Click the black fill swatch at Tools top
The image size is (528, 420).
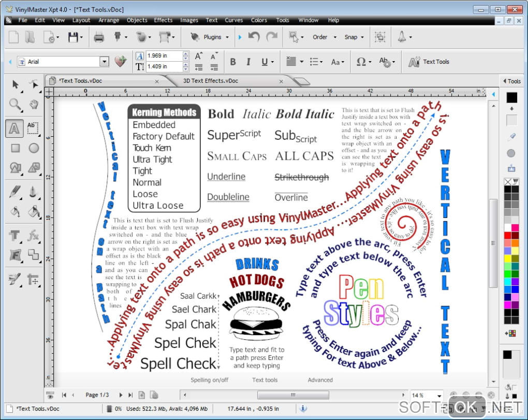512,97
